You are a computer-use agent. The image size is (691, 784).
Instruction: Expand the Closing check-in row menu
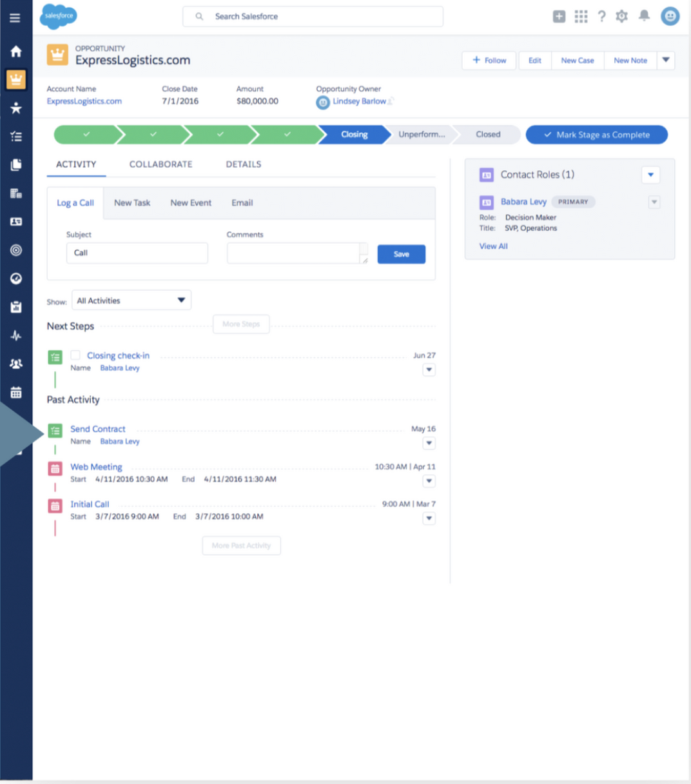429,370
